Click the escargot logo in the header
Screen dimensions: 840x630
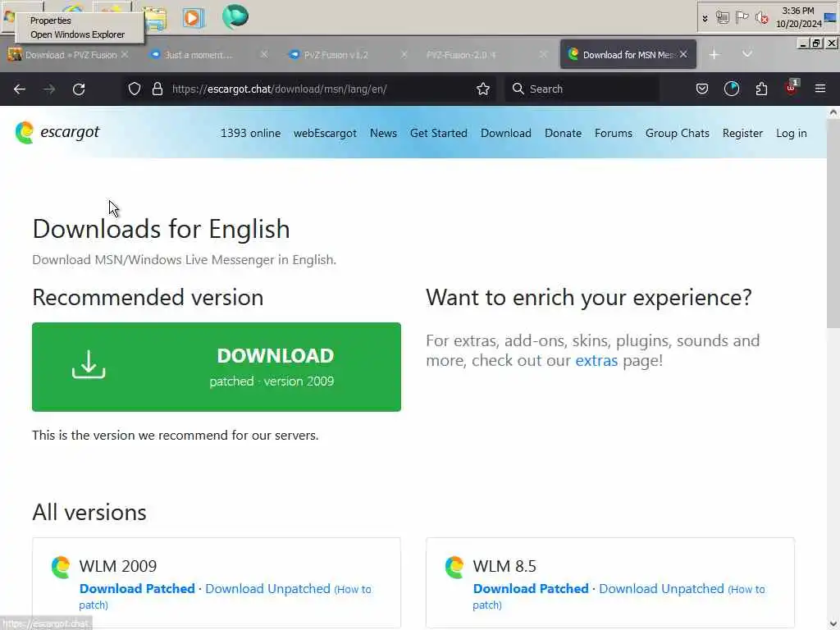57,132
